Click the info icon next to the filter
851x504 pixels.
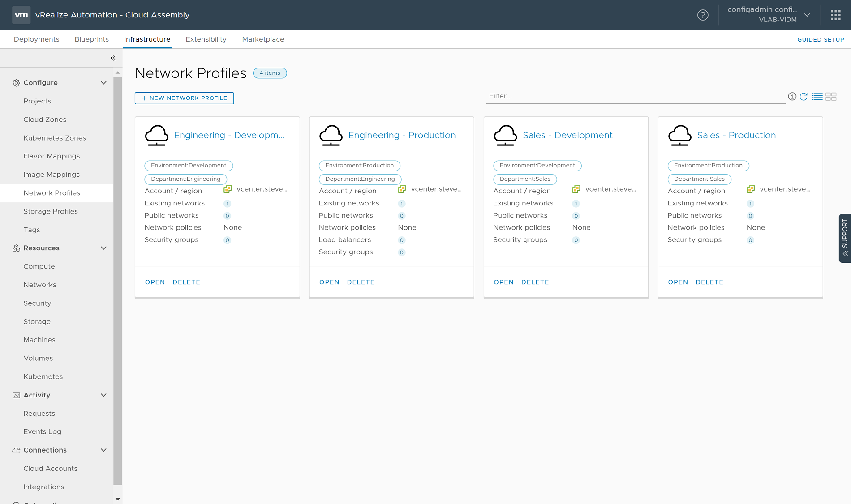(792, 96)
